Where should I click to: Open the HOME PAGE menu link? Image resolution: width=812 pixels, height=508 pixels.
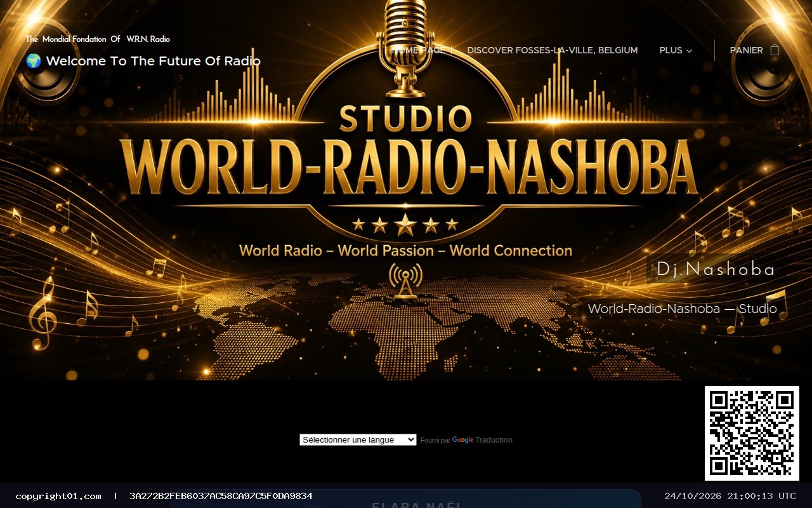(x=418, y=50)
